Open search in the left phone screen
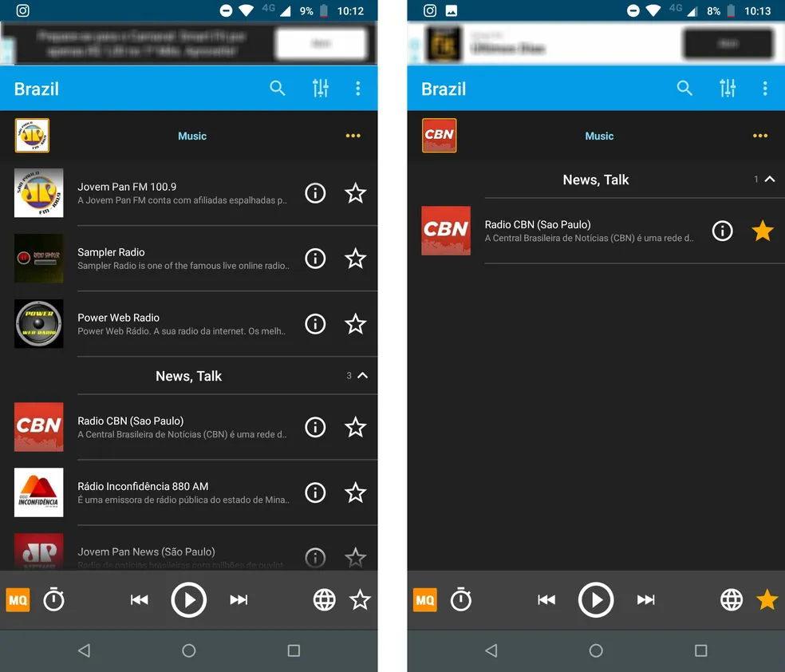 [278, 88]
